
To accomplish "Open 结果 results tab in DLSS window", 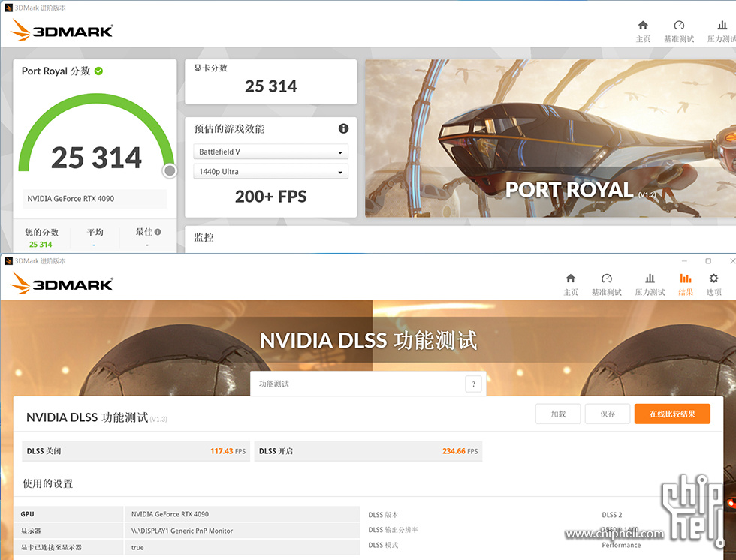I will click(x=685, y=285).
